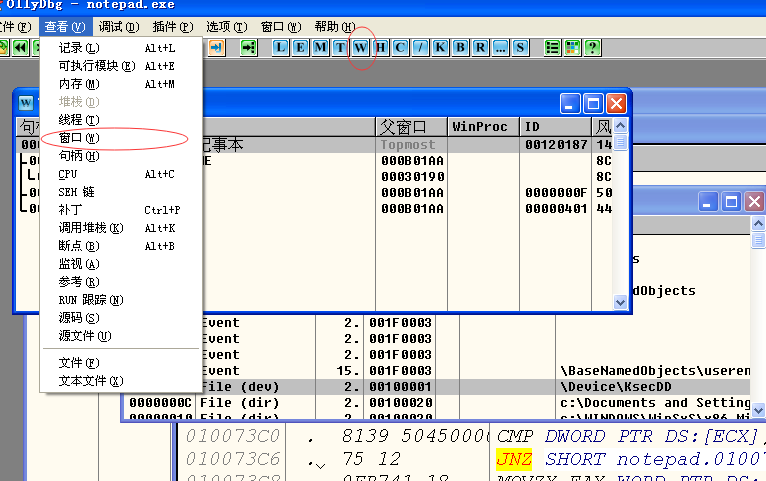Select 句柄(H) in the dropdown menu

121,156
